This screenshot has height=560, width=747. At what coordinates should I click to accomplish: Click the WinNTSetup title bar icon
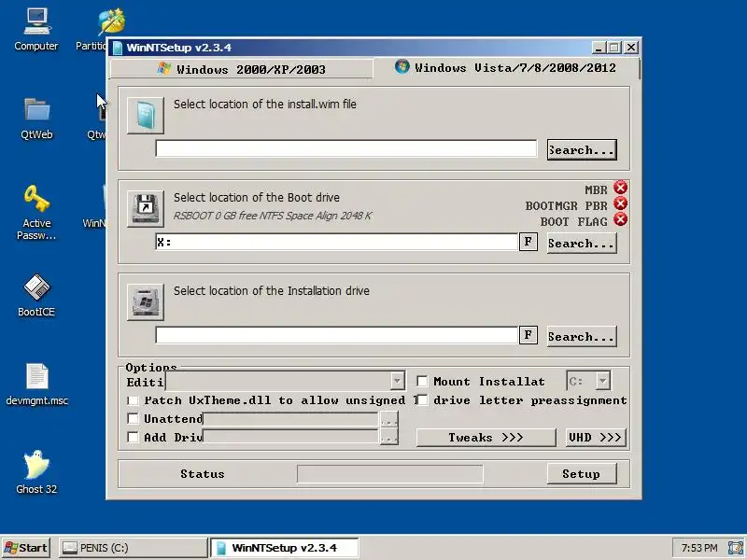(x=118, y=48)
